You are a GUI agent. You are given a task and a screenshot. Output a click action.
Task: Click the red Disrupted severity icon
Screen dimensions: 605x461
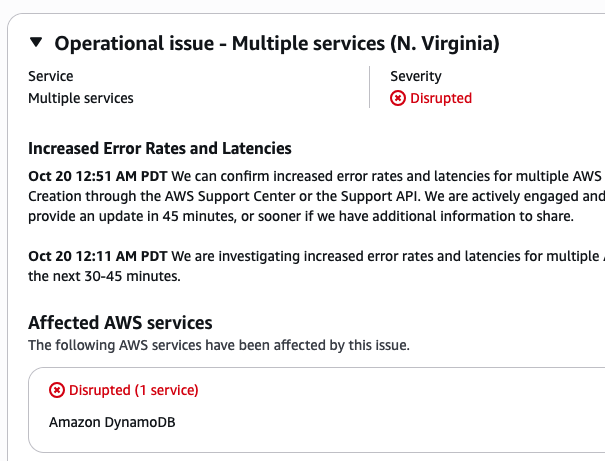point(398,98)
